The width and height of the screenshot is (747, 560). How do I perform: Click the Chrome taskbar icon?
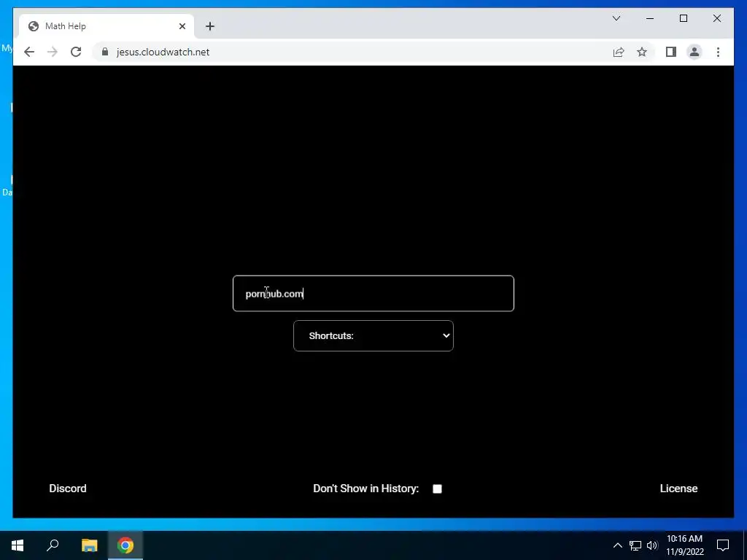pos(125,545)
